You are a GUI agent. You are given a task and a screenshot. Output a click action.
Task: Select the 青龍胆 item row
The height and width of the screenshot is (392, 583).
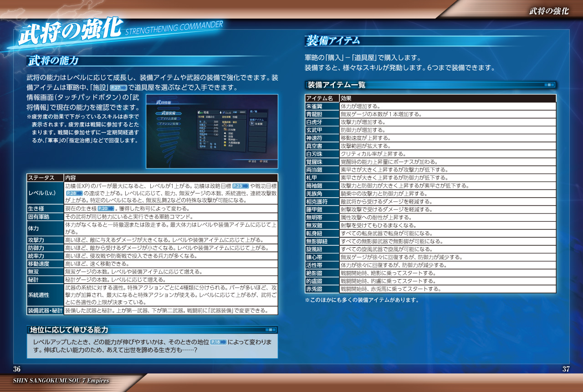pyautogui.click(x=430, y=114)
